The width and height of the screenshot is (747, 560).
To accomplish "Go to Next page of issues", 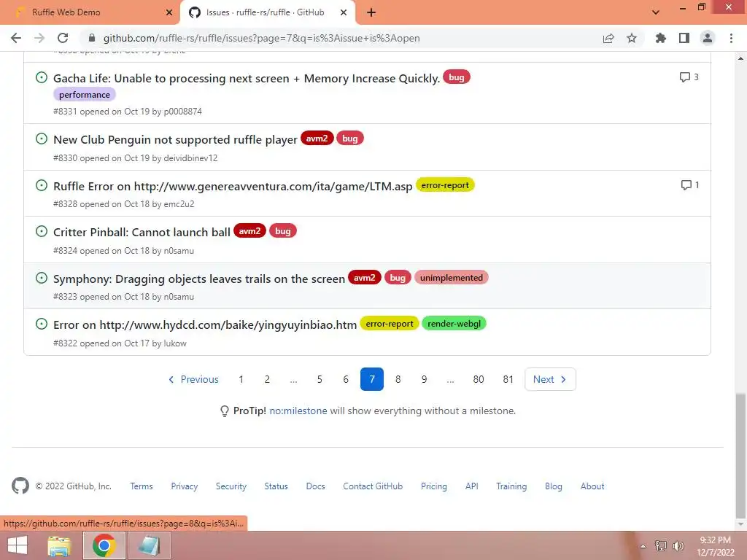I will [x=550, y=379].
